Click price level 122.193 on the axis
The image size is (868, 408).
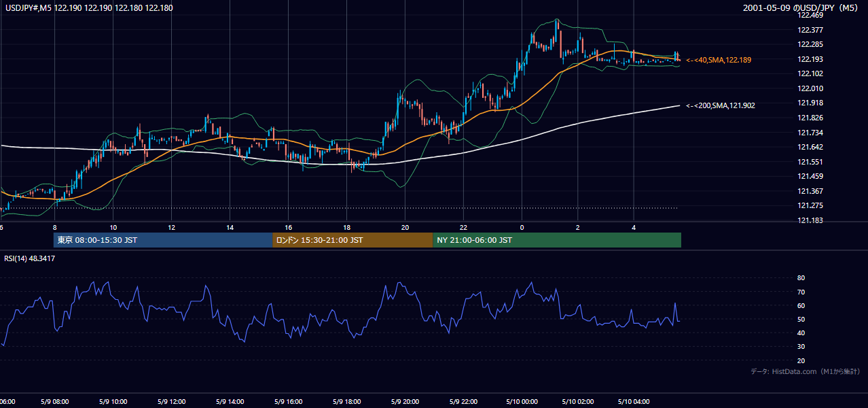pos(811,59)
